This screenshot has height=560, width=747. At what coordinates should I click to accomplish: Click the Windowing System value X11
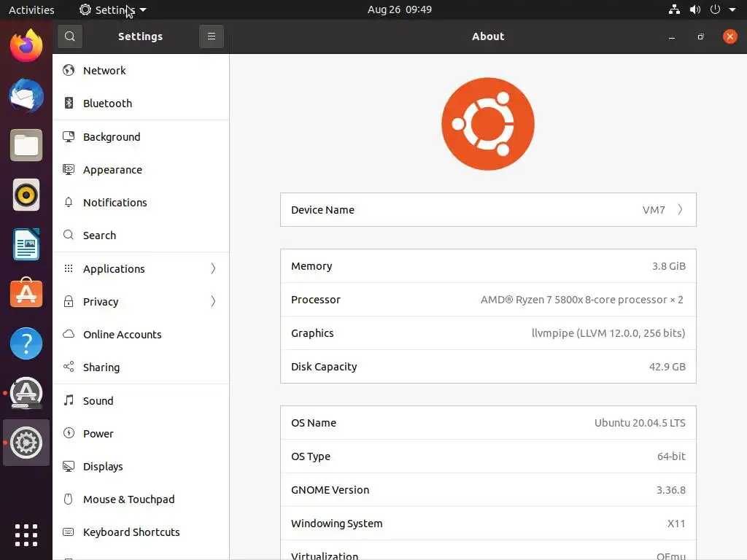[x=676, y=524]
